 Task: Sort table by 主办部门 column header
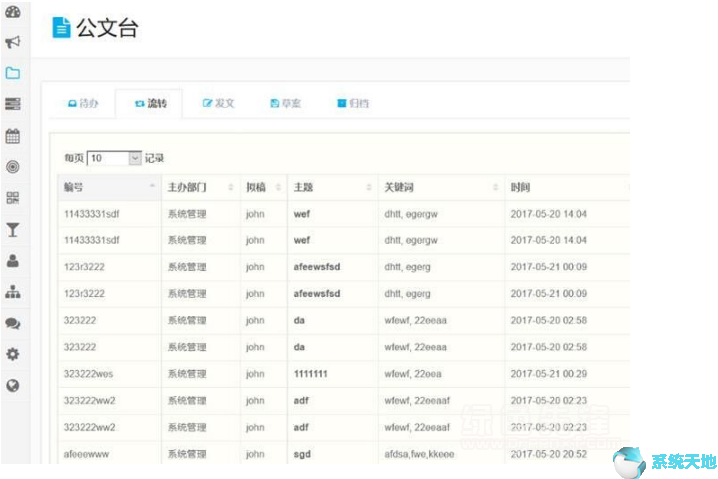pos(200,187)
